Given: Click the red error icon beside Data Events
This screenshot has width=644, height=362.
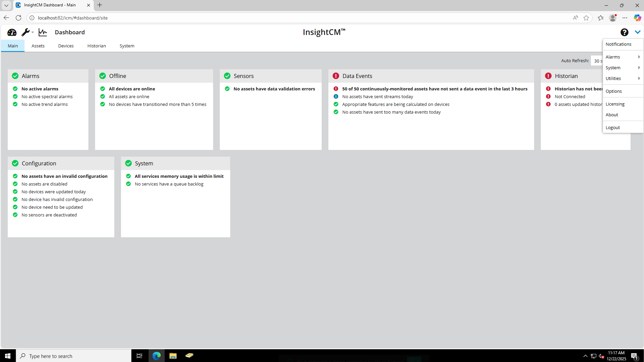Looking at the screenshot, I should tap(336, 76).
